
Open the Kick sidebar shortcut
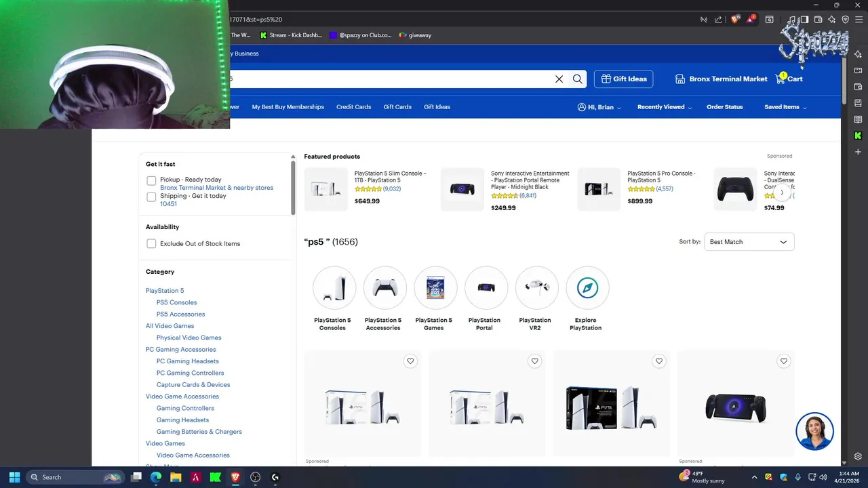click(x=858, y=136)
